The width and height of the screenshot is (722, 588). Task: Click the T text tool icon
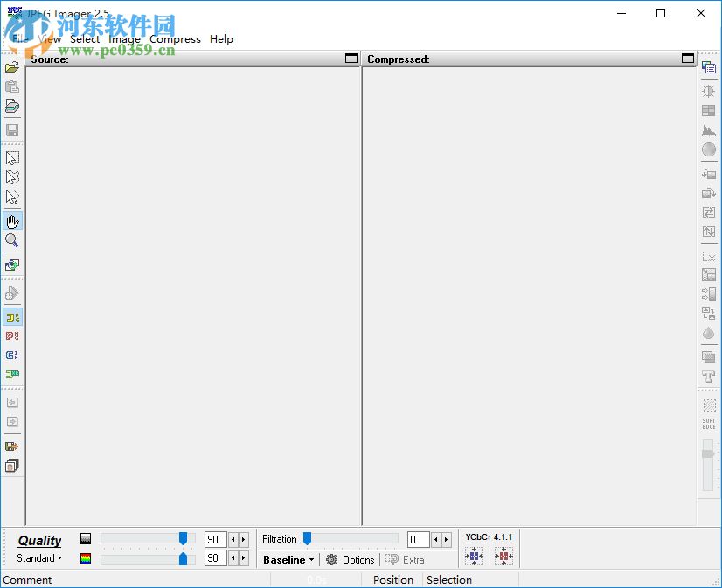point(709,377)
